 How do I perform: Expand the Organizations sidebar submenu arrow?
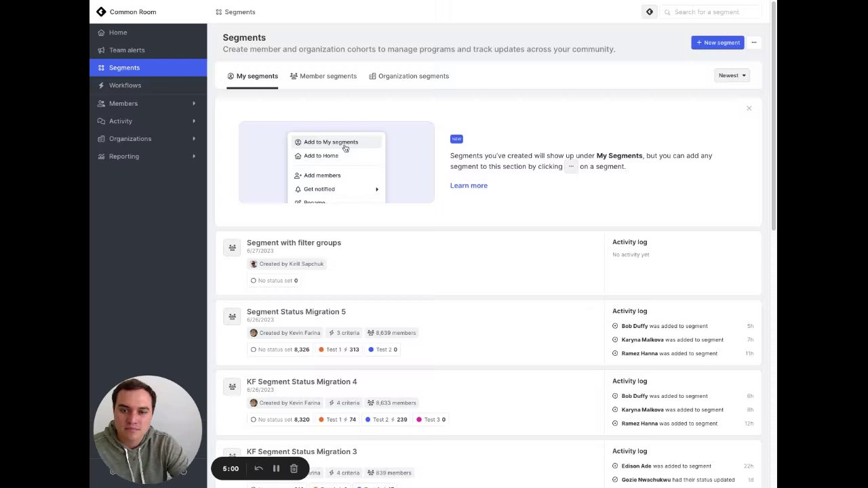coord(194,138)
